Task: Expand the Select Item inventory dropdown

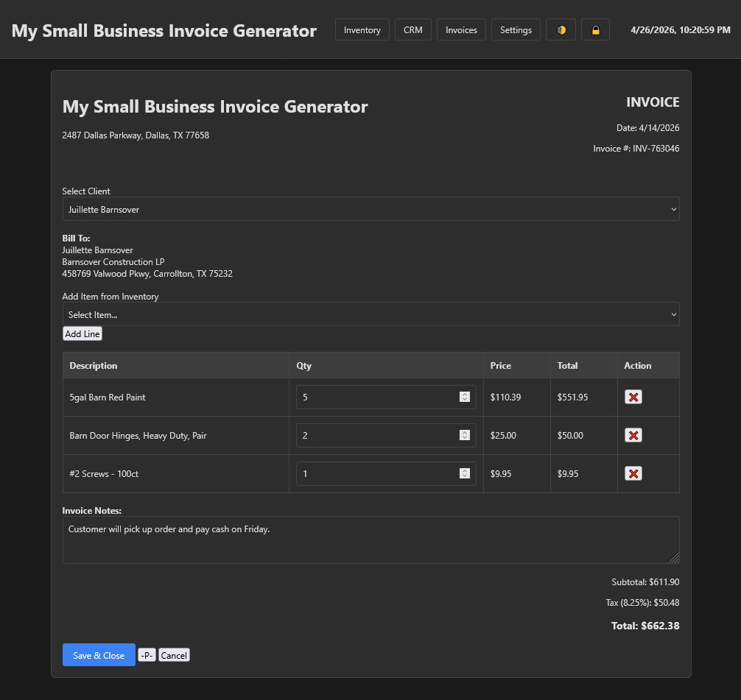Action: (371, 314)
